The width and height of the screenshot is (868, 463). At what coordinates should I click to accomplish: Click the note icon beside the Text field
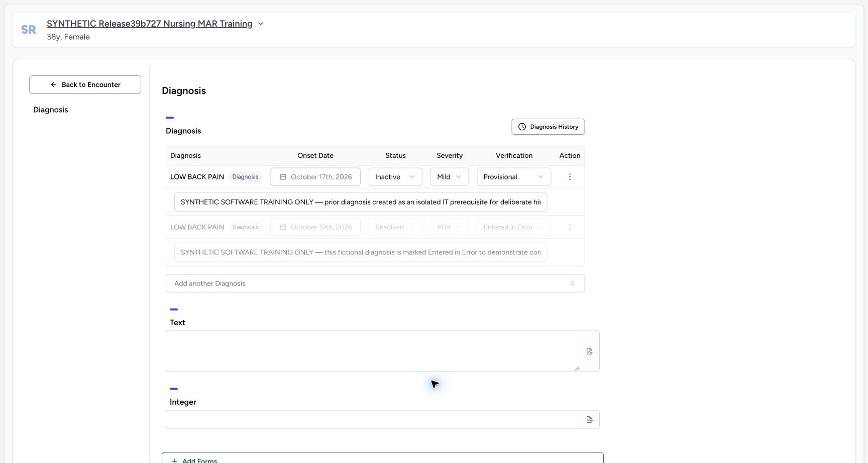tap(590, 351)
